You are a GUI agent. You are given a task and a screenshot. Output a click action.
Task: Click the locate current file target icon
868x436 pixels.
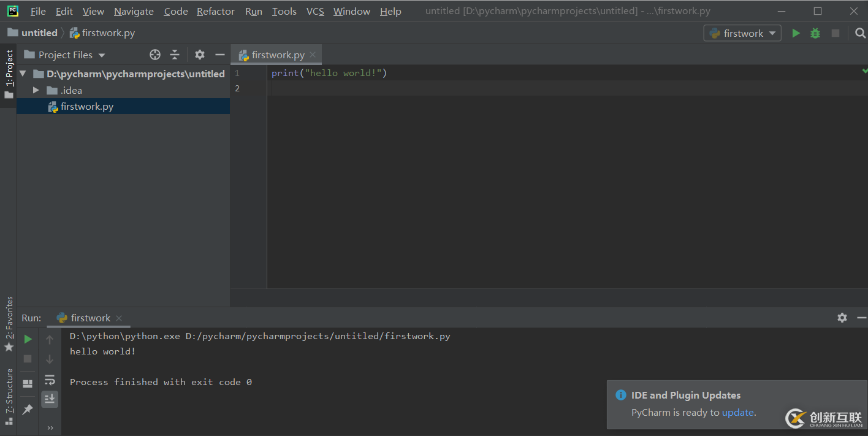point(155,55)
